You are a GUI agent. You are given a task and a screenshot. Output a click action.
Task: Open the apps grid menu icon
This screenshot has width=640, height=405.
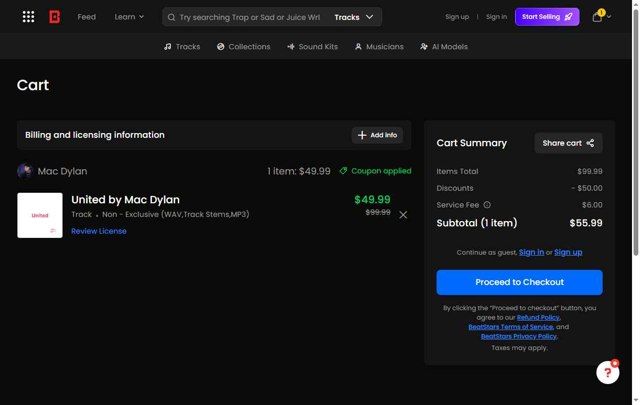pos(28,17)
